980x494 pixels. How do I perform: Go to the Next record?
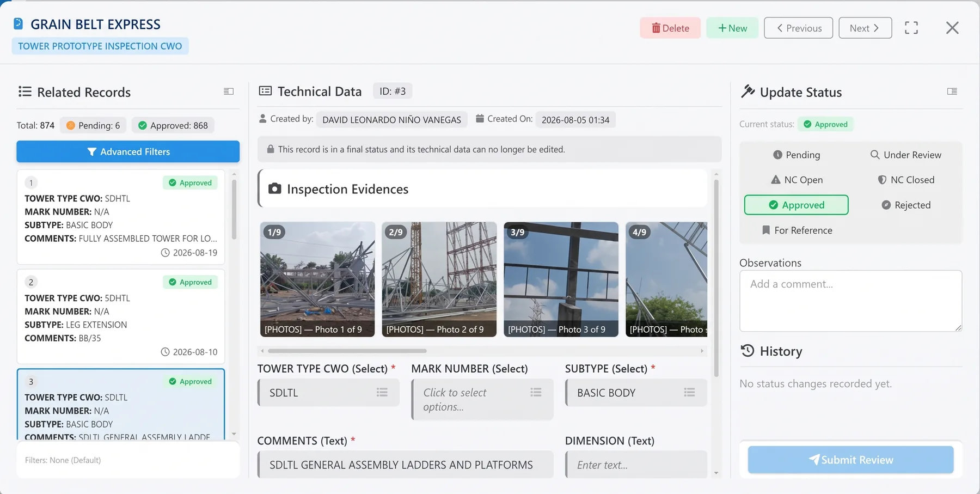pyautogui.click(x=865, y=28)
